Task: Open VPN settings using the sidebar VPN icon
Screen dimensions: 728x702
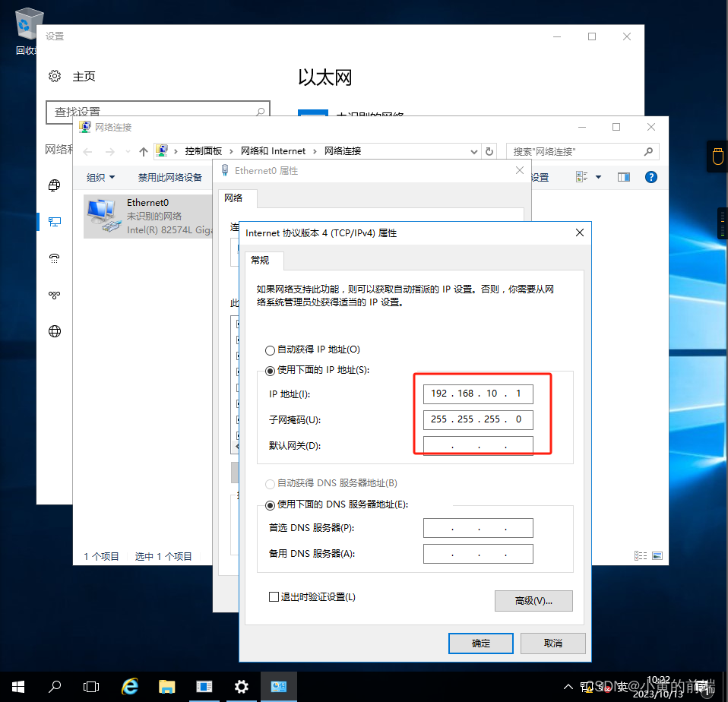Action: click(54, 295)
